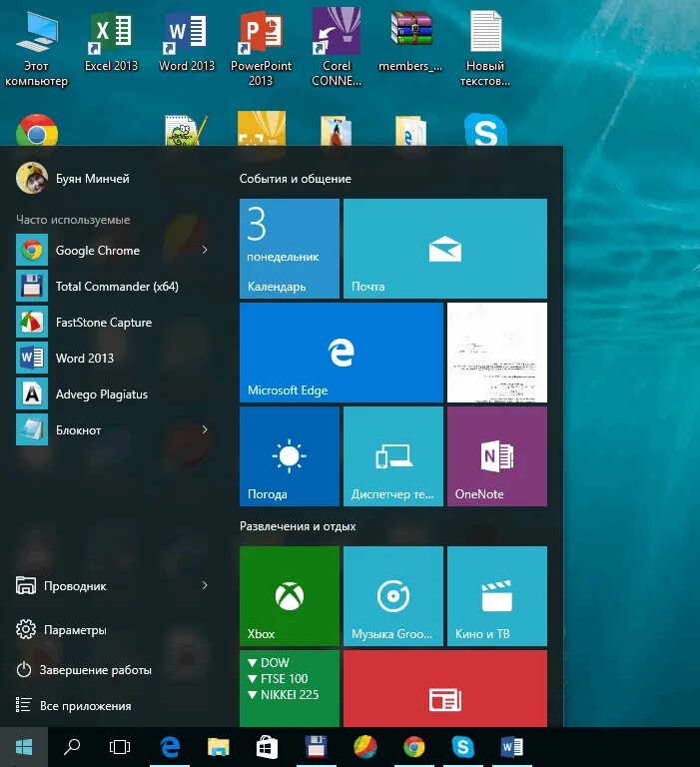
Task: Launch Total Commander (x64) from Start menu
Action: pos(113,287)
